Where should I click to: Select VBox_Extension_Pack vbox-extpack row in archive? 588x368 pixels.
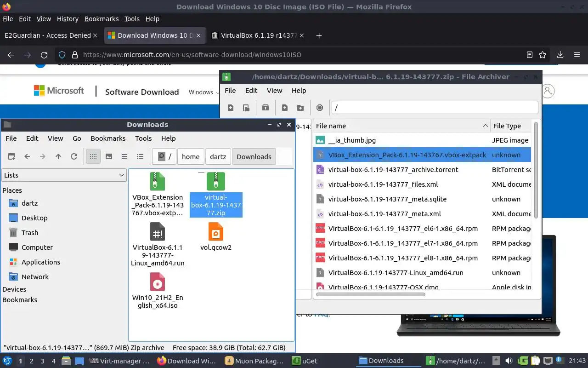click(x=422, y=155)
